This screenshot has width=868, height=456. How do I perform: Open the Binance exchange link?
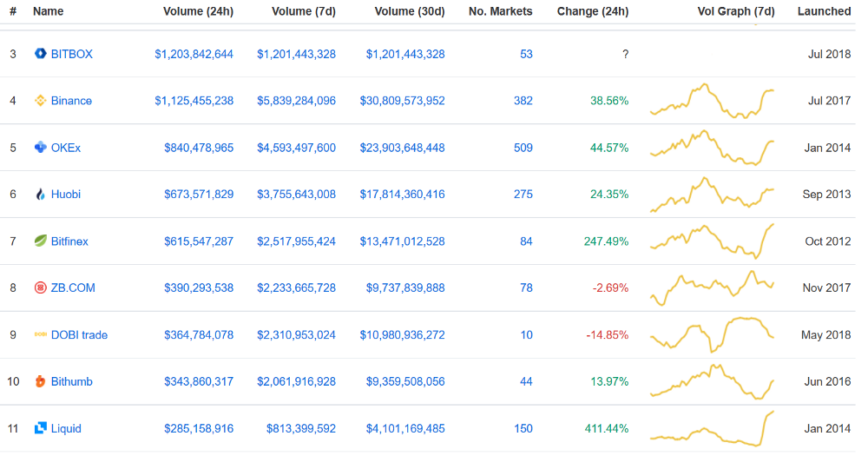pyautogui.click(x=71, y=101)
